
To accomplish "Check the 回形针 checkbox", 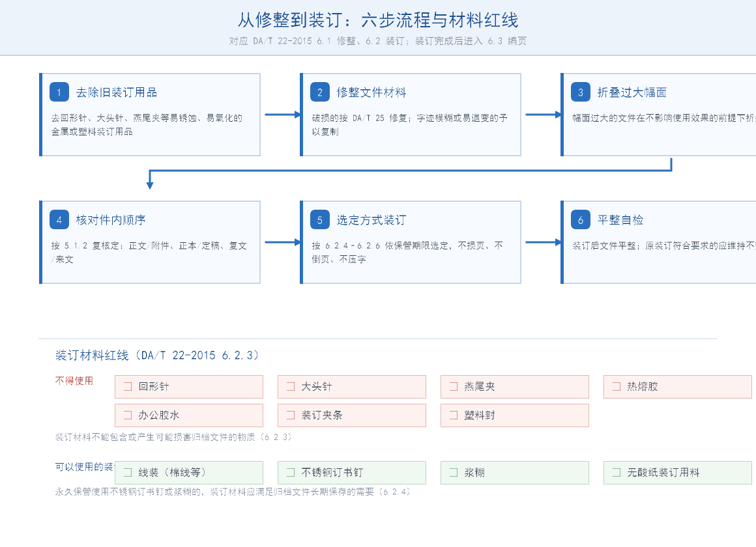I will coord(128,387).
